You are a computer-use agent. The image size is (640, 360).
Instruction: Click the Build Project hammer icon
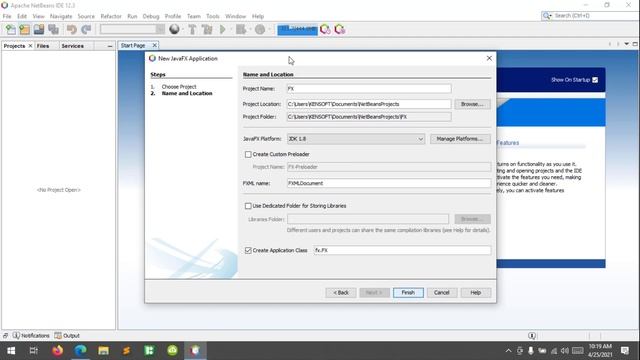(192, 29)
